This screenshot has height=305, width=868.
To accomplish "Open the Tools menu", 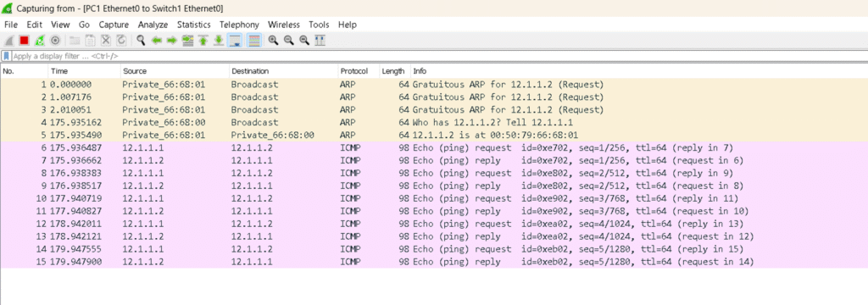I will 319,25.
